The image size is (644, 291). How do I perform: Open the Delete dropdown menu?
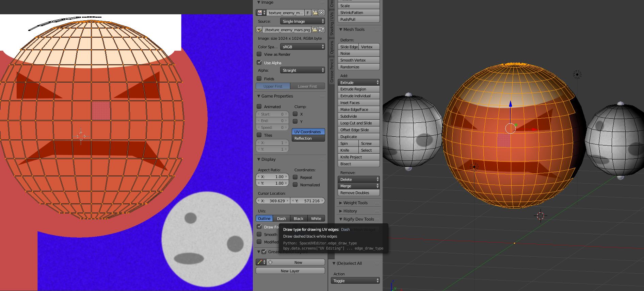[358, 179]
